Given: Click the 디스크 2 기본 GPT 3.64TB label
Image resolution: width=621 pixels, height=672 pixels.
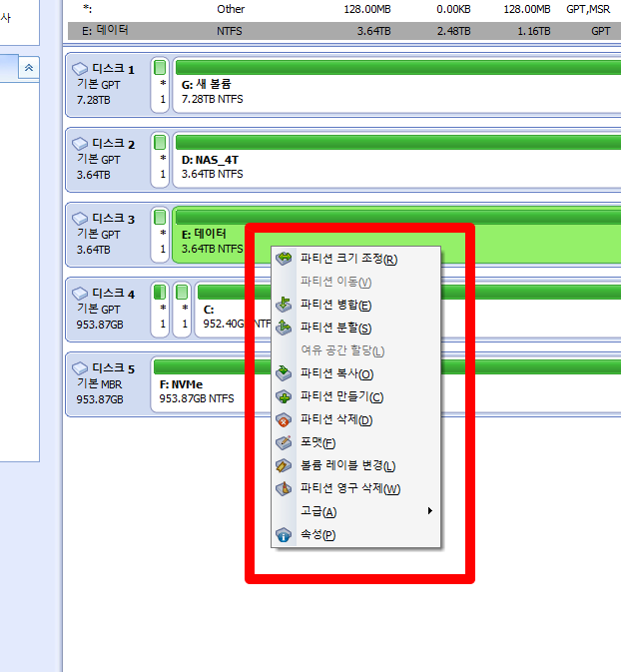Looking at the screenshot, I should point(105,160).
